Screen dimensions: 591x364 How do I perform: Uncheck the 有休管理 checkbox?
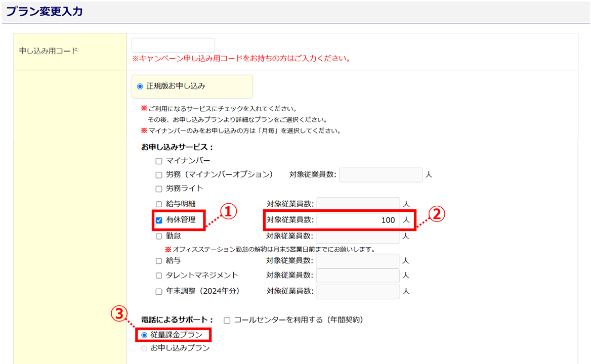[x=159, y=220]
